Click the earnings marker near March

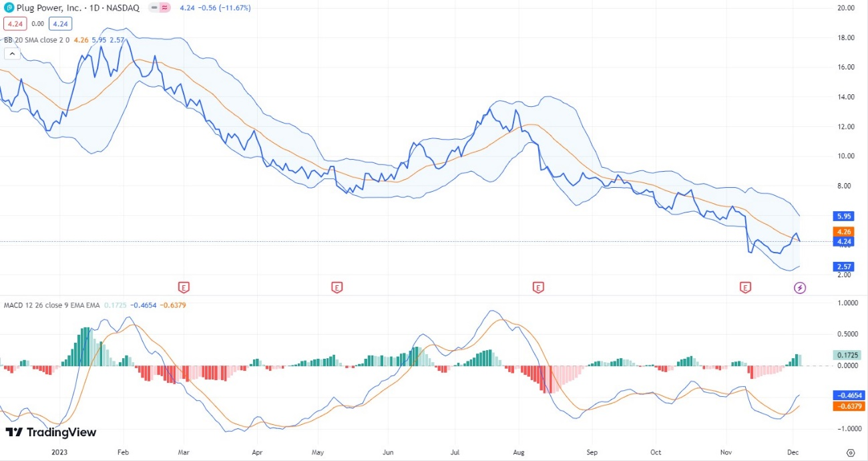pos(184,287)
